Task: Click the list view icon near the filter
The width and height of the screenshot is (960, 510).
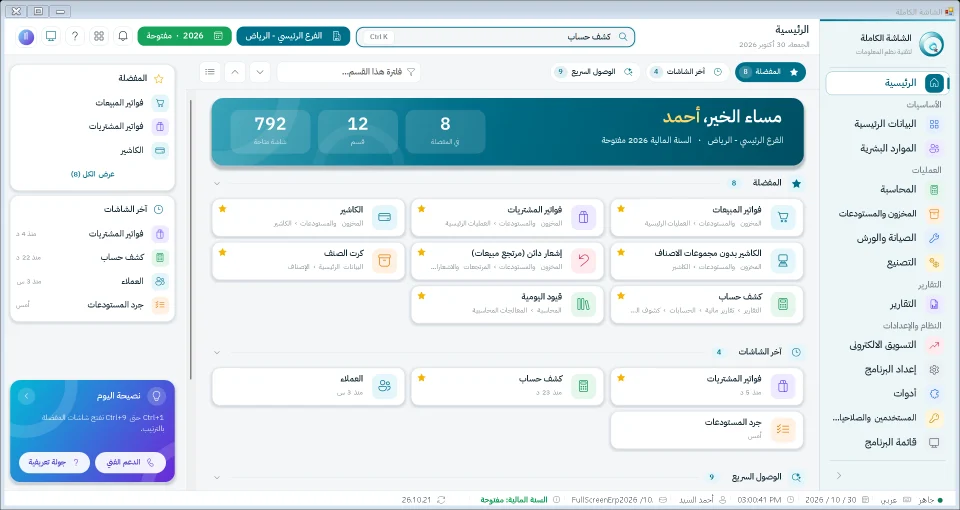Action: pyautogui.click(x=210, y=72)
